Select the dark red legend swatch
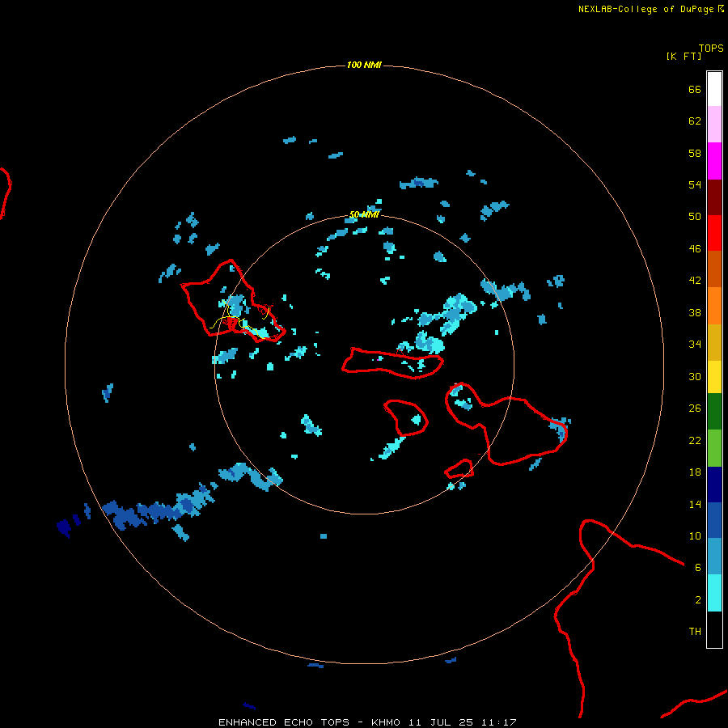Screen dimensions: 728x728 714,197
